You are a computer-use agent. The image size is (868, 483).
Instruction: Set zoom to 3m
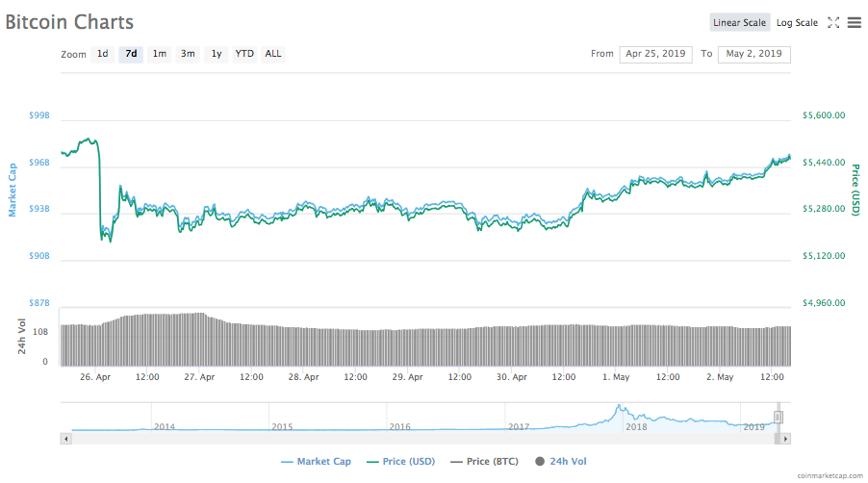pos(188,54)
